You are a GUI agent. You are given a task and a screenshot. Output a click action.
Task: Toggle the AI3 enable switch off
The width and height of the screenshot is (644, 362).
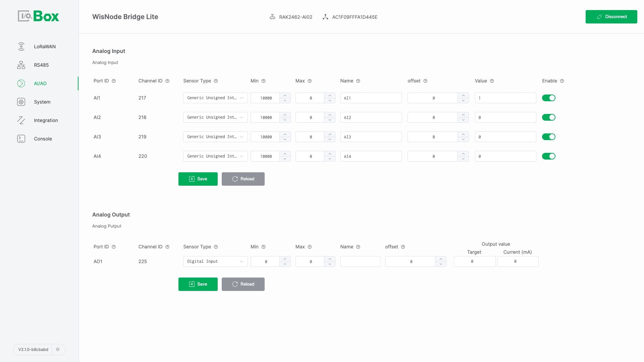[548, 136]
